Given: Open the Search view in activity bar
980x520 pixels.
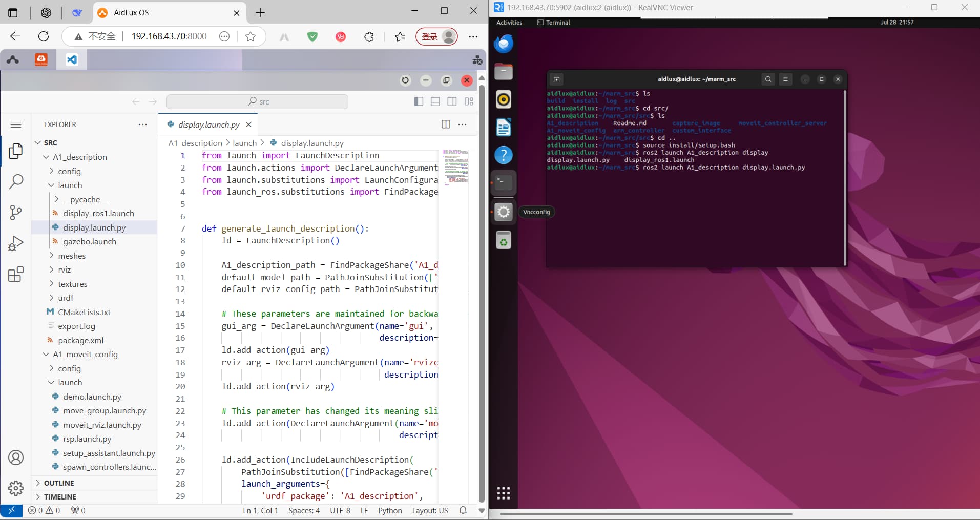Looking at the screenshot, I should tap(16, 181).
